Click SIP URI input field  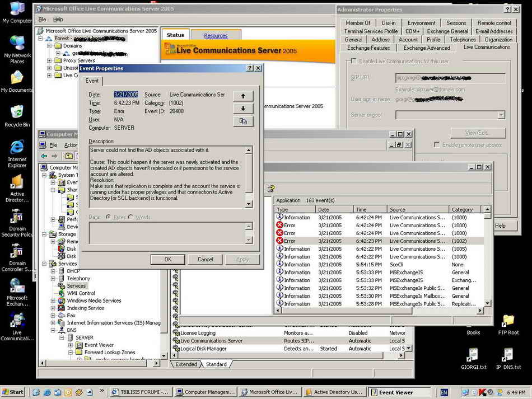click(450, 78)
